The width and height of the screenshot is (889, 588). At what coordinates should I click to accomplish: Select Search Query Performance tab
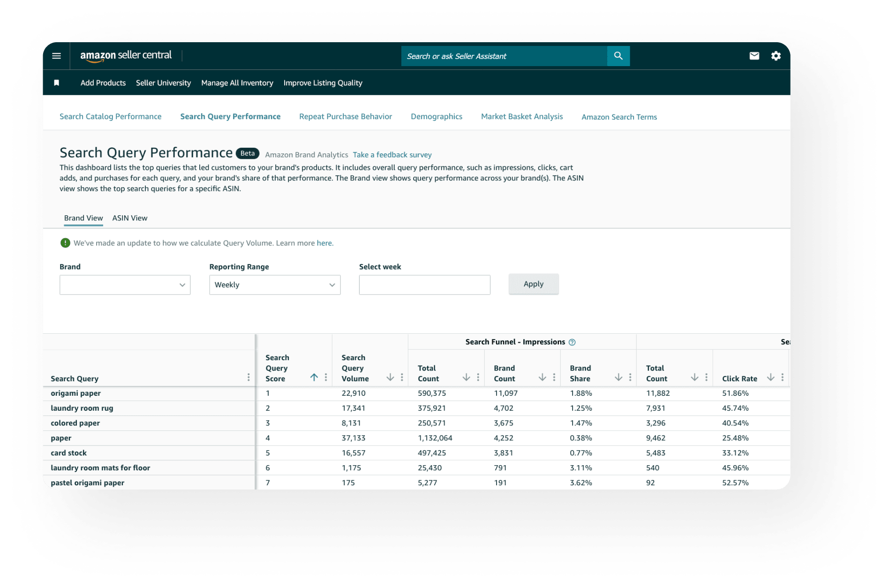pos(230,116)
